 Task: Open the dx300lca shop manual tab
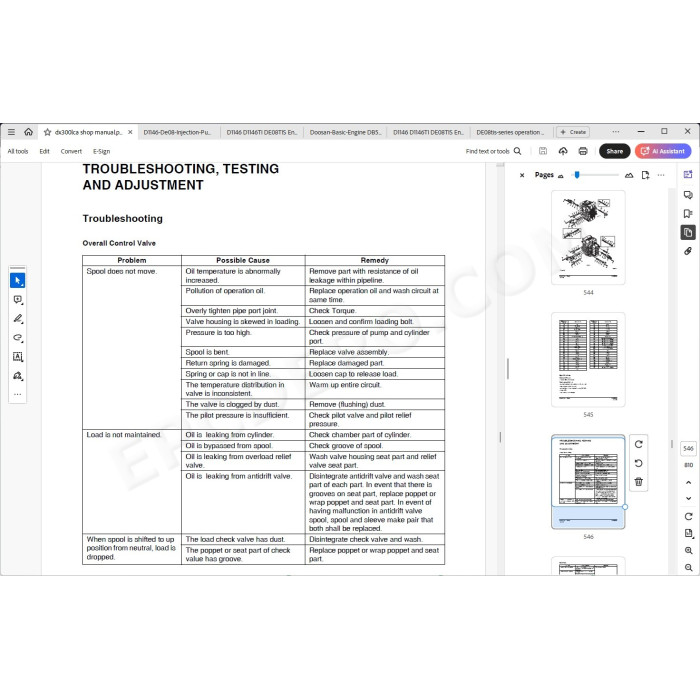(88, 133)
